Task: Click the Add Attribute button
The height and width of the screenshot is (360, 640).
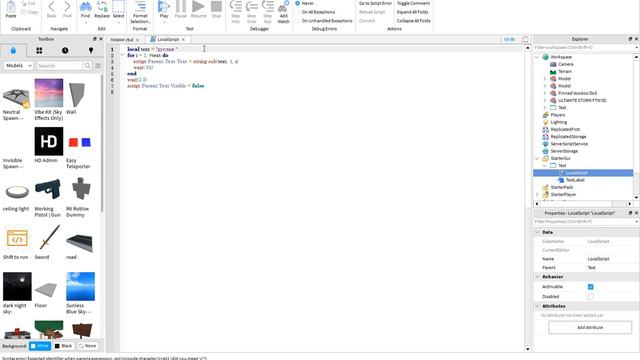Action: point(590,327)
